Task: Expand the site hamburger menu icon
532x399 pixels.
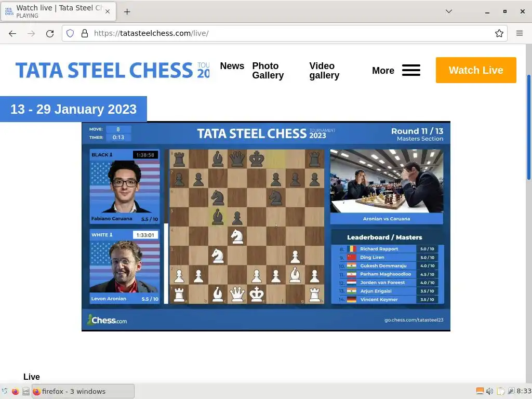Action: click(x=411, y=70)
